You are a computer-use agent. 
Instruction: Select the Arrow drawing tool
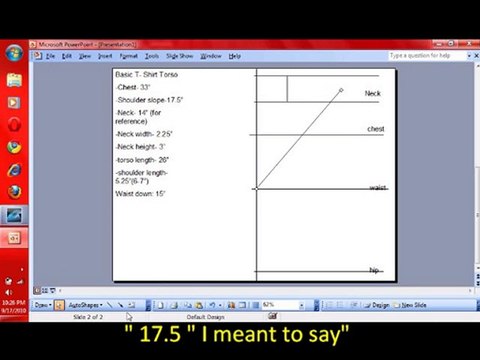tap(120, 305)
